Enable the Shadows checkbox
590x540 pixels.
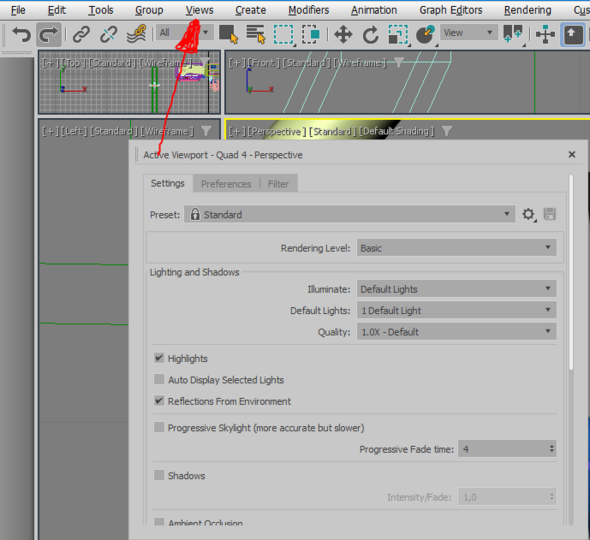point(159,475)
